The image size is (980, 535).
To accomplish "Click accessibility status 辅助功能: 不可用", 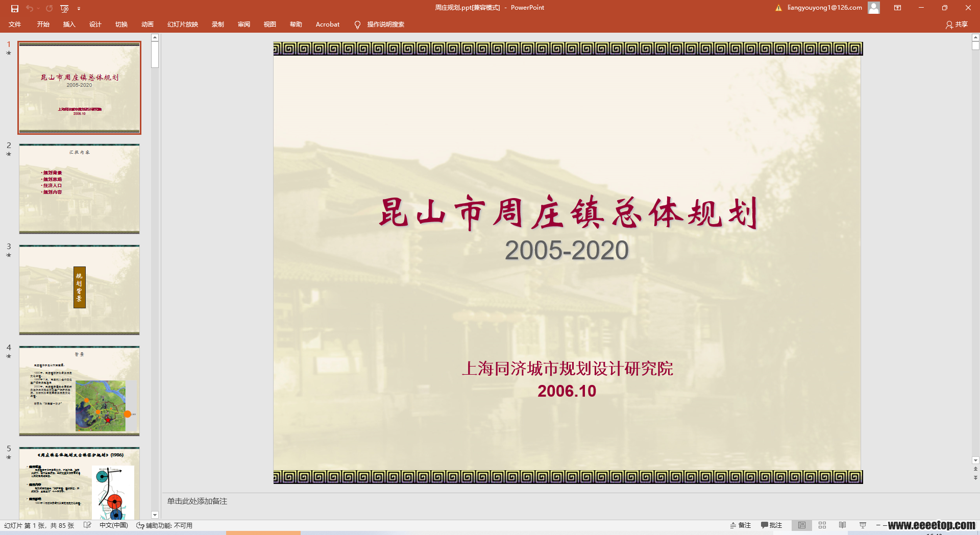I will pyautogui.click(x=164, y=525).
